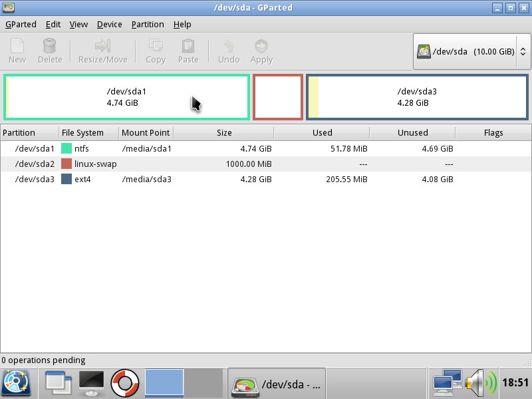This screenshot has height=399, width=532.
Task: Select the /dev/sda2 row in partition list
Action: tap(265, 164)
